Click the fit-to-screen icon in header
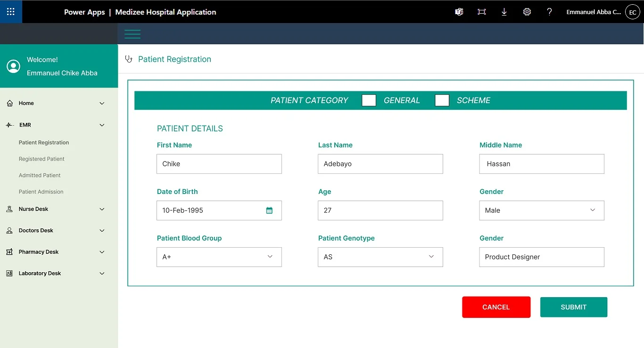 coord(481,12)
